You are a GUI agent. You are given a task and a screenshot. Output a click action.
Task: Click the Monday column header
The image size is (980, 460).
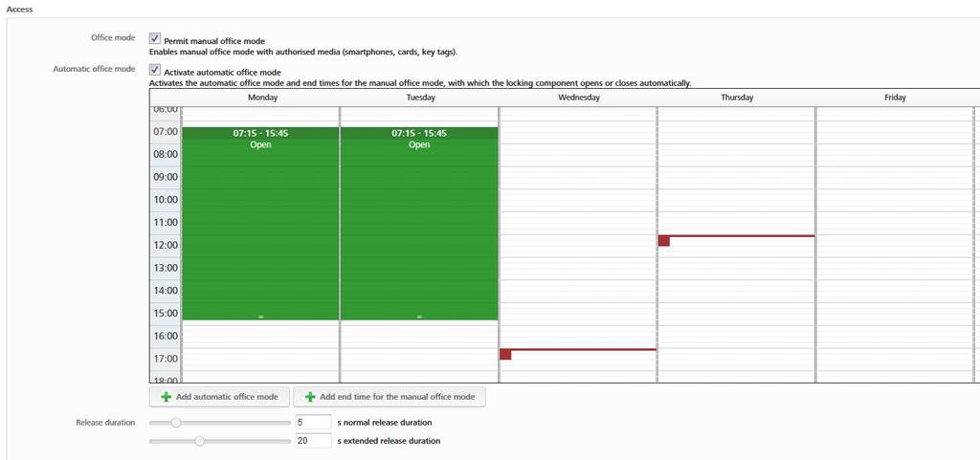click(262, 98)
